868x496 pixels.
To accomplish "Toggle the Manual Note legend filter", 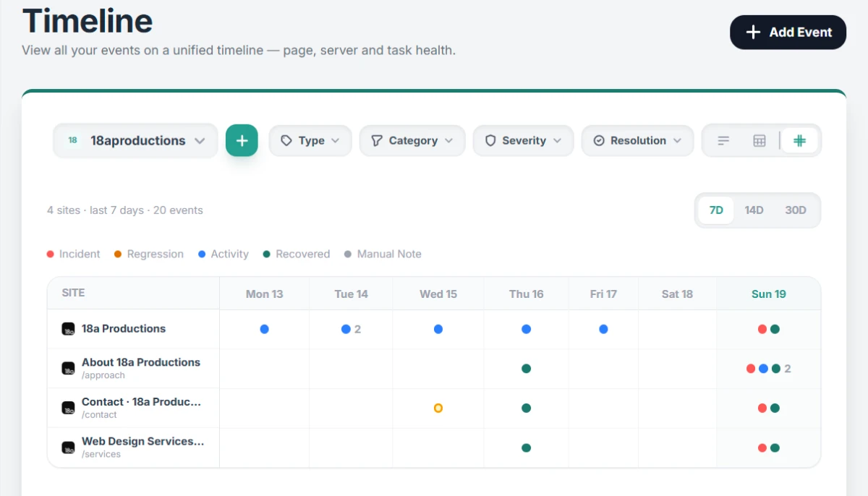I will tap(383, 254).
